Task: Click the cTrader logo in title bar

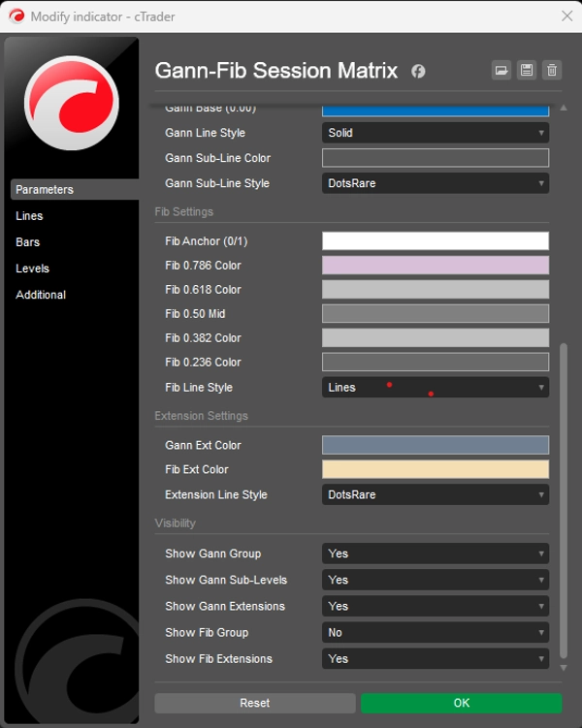Action: coord(16,16)
